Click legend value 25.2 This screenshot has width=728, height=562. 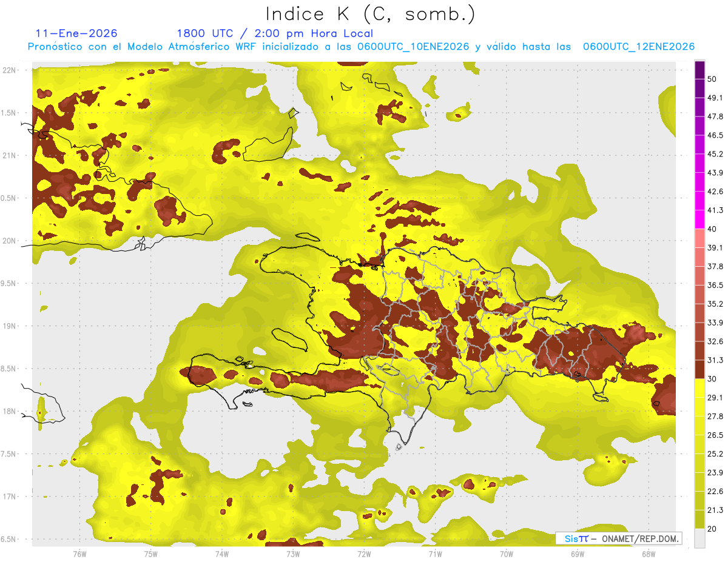pyautogui.click(x=715, y=454)
